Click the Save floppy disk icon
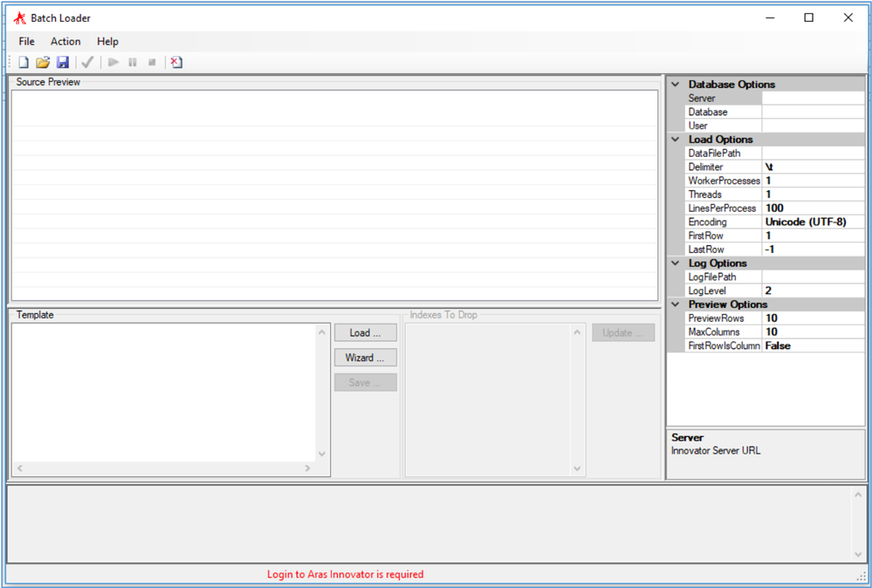Viewport: 872px width, 588px height. click(63, 63)
